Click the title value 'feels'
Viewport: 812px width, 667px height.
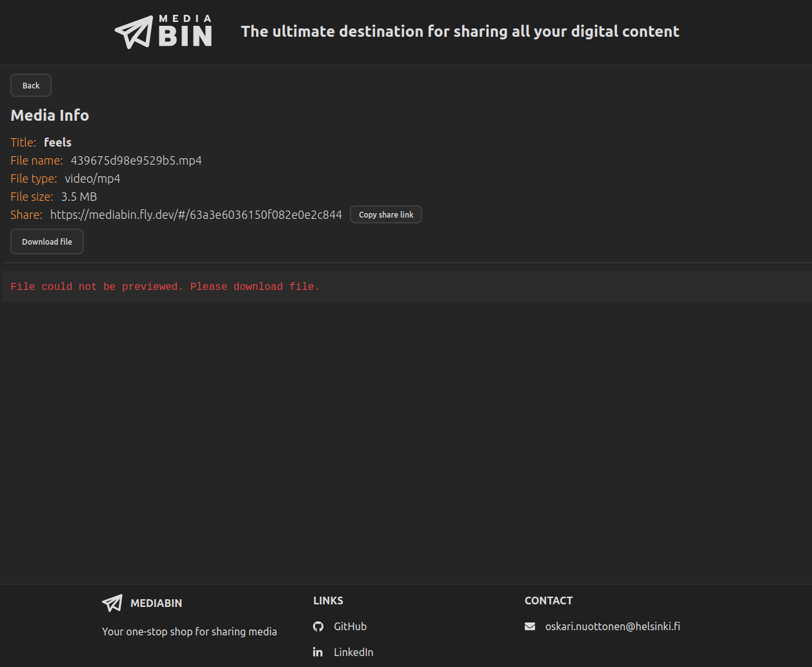tap(57, 142)
